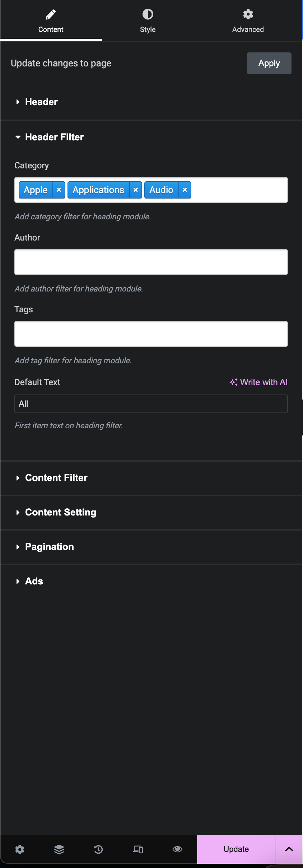Remove the Applications category tag
The image size is (303, 868).
[x=136, y=190]
